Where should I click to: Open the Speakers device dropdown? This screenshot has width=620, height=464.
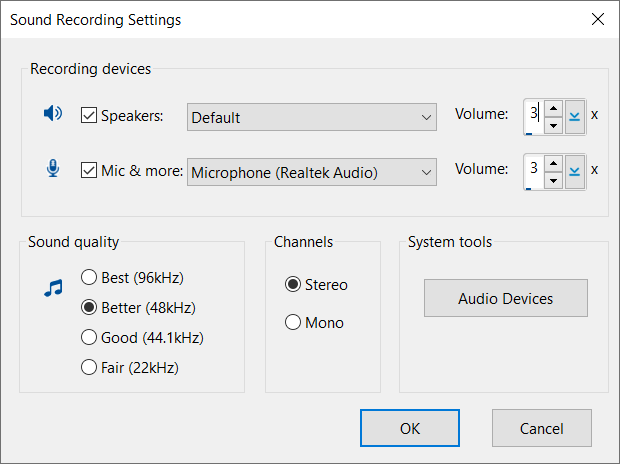[312, 117]
